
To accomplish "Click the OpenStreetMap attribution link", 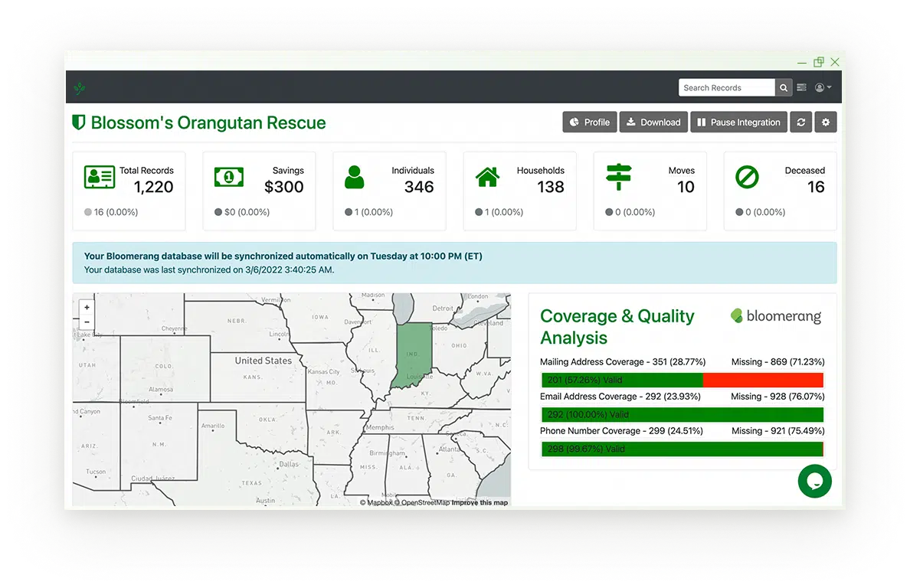I will click(x=421, y=503).
